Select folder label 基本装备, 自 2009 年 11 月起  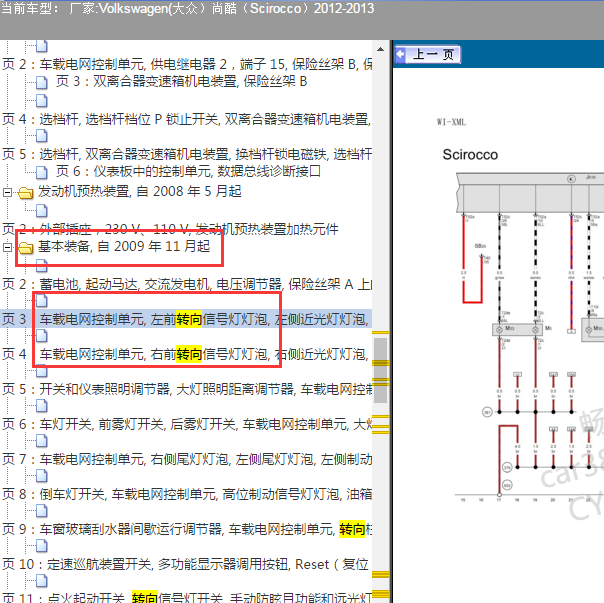[124, 246]
